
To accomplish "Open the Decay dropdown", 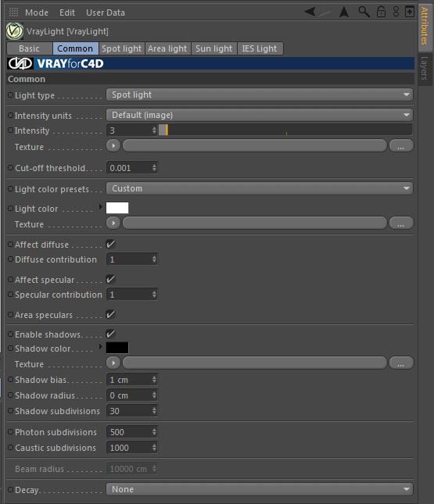I will point(260,489).
